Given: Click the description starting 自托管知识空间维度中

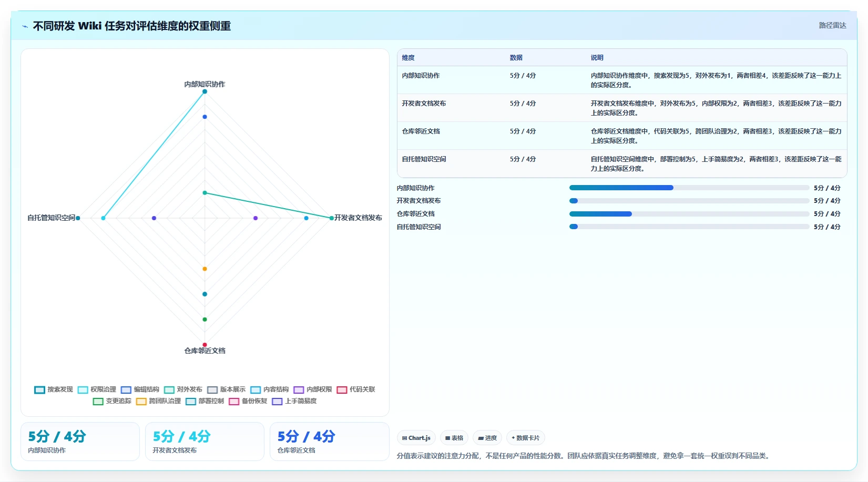Looking at the screenshot, I should pos(716,164).
